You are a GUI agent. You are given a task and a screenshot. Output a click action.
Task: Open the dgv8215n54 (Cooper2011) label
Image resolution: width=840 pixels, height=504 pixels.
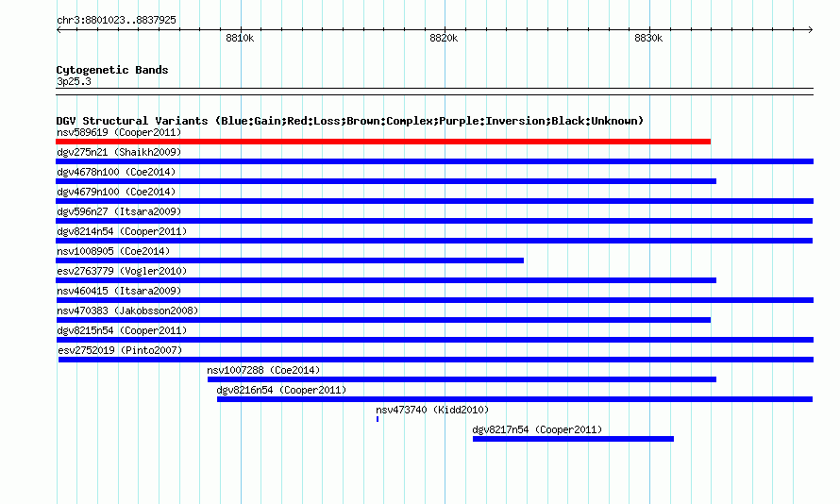tap(122, 330)
